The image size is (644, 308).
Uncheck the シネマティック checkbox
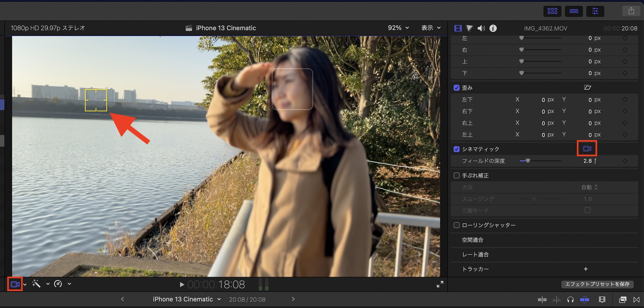[x=457, y=149]
